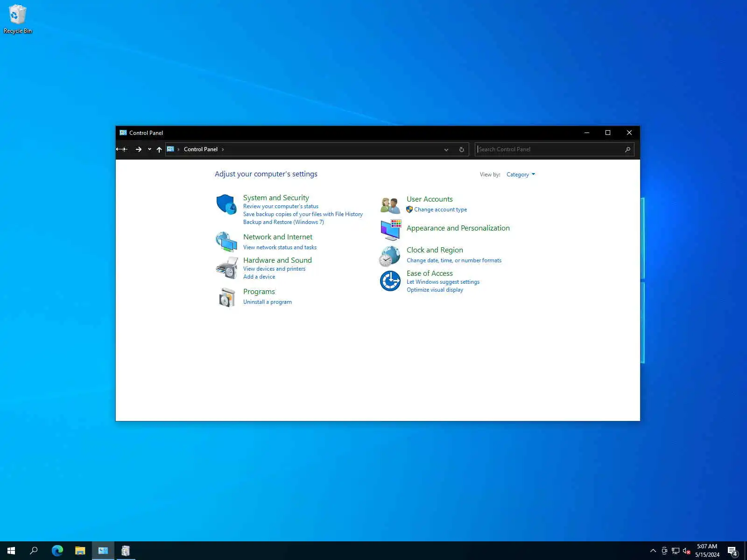This screenshot has width=747, height=560.
Task: Open the Windows Start menu
Action: point(11,551)
